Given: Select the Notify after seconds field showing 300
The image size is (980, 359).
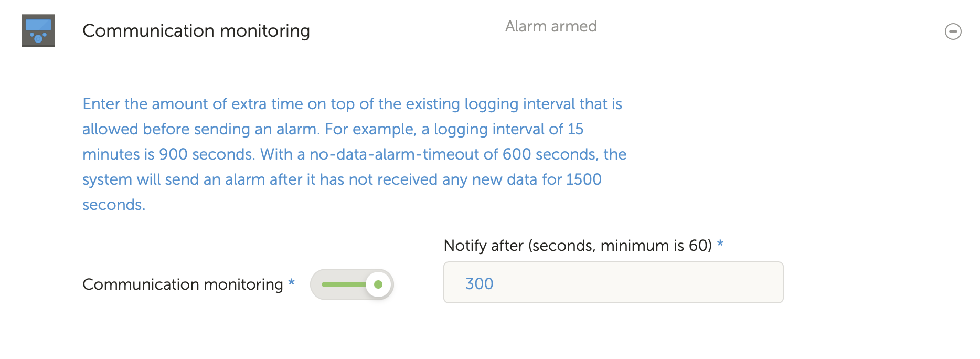Looking at the screenshot, I should coord(613,282).
